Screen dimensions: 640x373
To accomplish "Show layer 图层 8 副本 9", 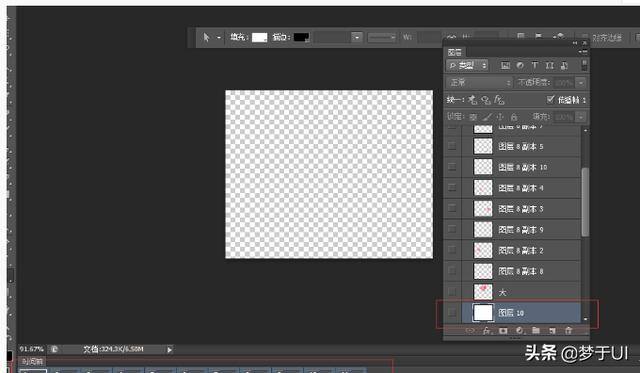I will pos(452,229).
